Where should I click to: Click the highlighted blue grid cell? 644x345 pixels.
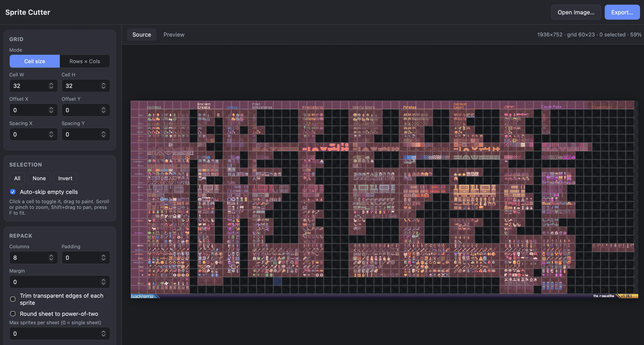point(277,281)
